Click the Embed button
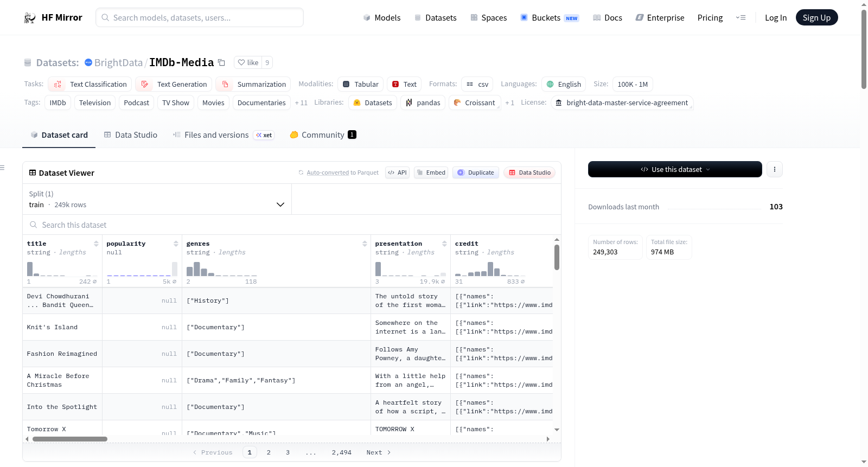Screen dimensions: 868x467 click(431, 172)
